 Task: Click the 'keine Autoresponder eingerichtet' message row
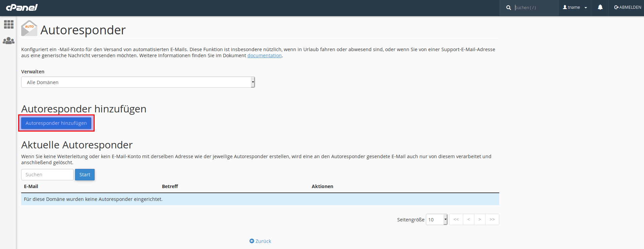point(260,199)
